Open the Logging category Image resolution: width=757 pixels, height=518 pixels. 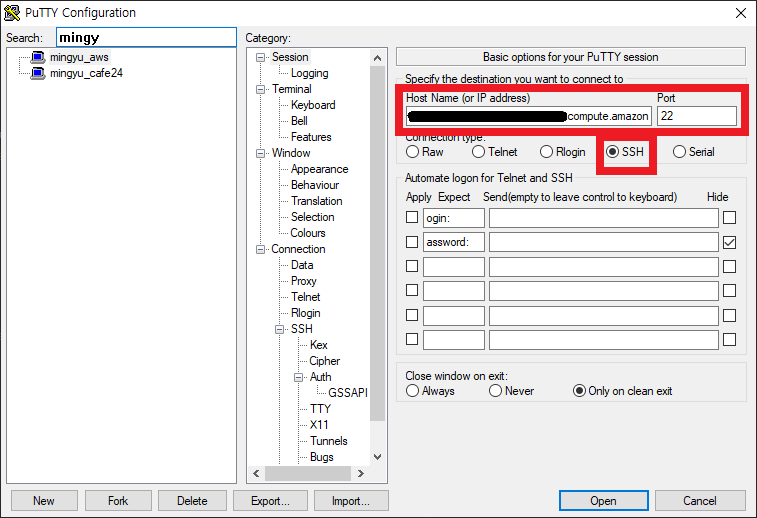point(309,73)
